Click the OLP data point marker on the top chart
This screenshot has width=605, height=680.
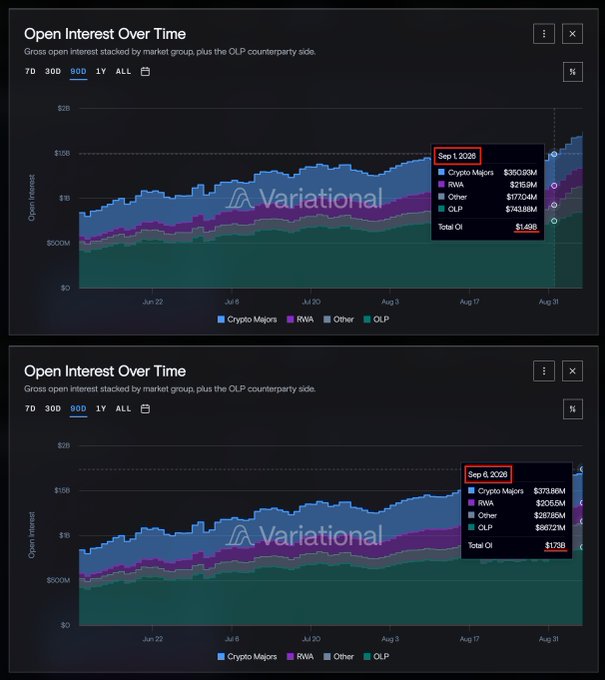pyautogui.click(x=554, y=221)
